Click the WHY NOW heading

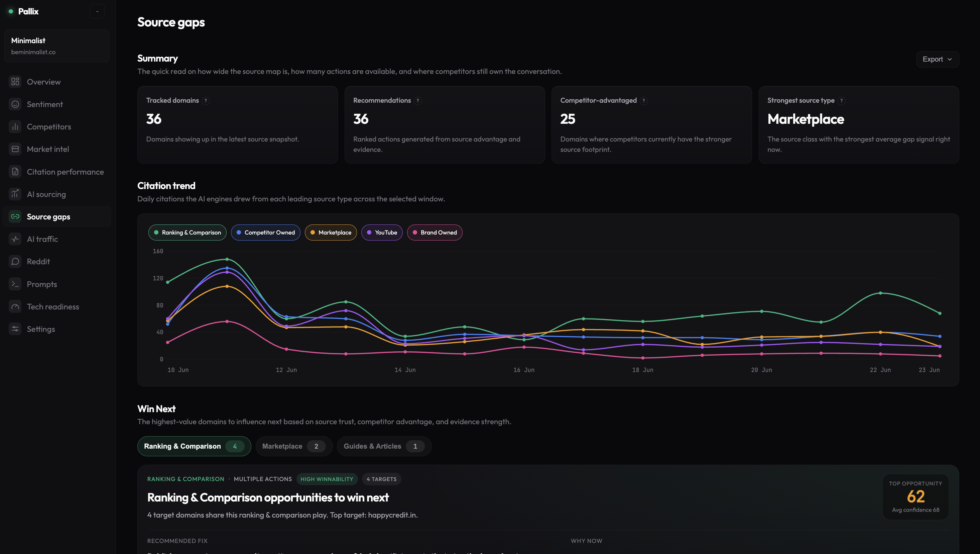(x=586, y=541)
